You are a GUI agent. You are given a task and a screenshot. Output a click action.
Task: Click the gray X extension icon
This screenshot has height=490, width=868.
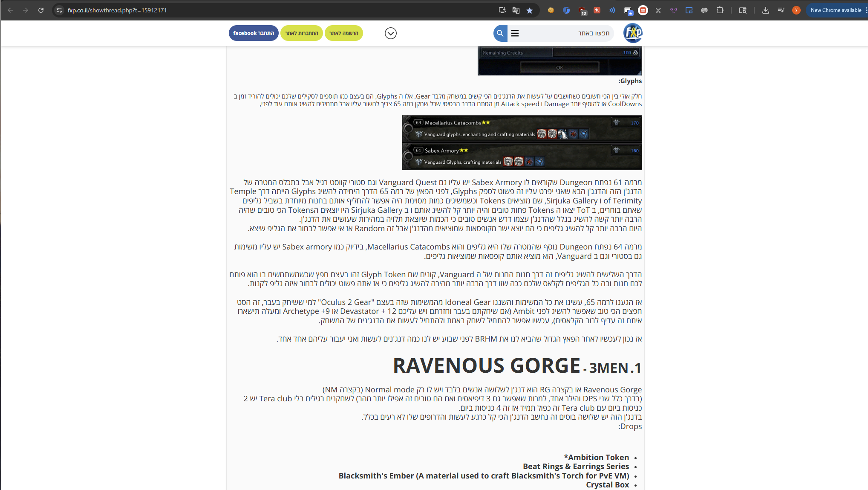pos(658,10)
